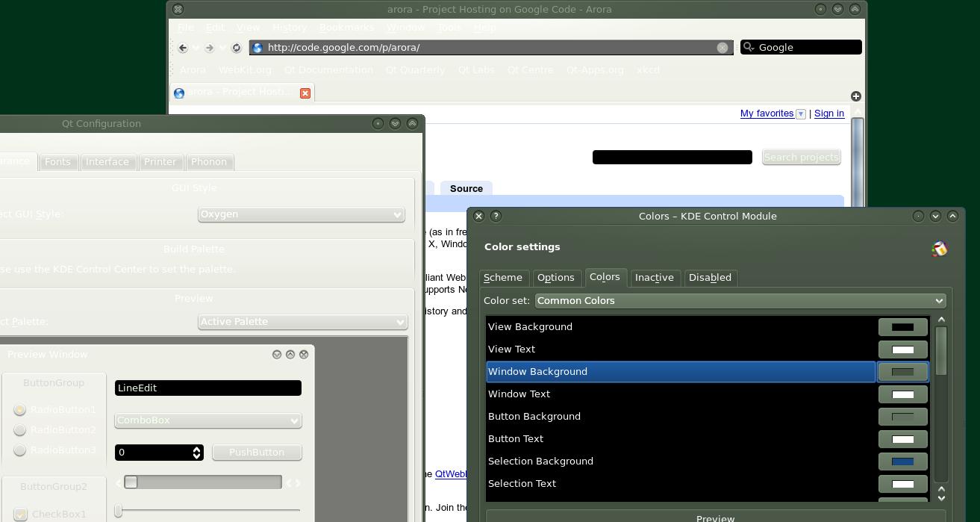The image size is (980, 522).
Task: Click the help question mark in Colors window
Action: pyautogui.click(x=496, y=216)
